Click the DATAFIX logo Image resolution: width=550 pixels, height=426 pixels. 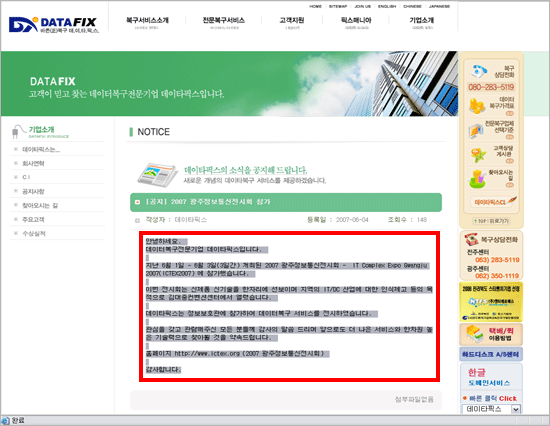54,25
